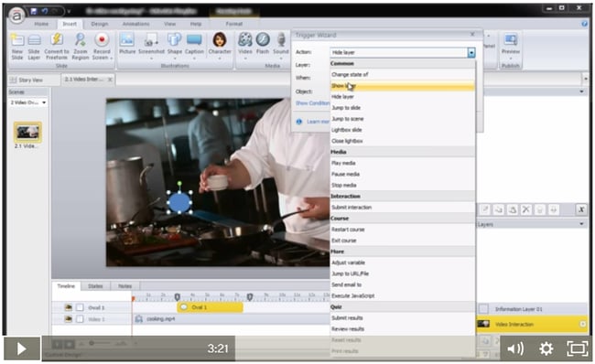Click the Save icon in the quick access toolbar
The image size is (595, 364).
point(33,11)
